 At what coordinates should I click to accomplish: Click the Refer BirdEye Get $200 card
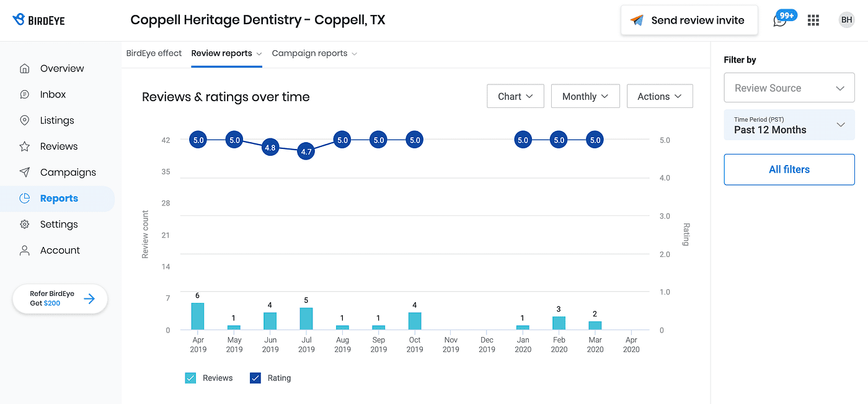60,299
